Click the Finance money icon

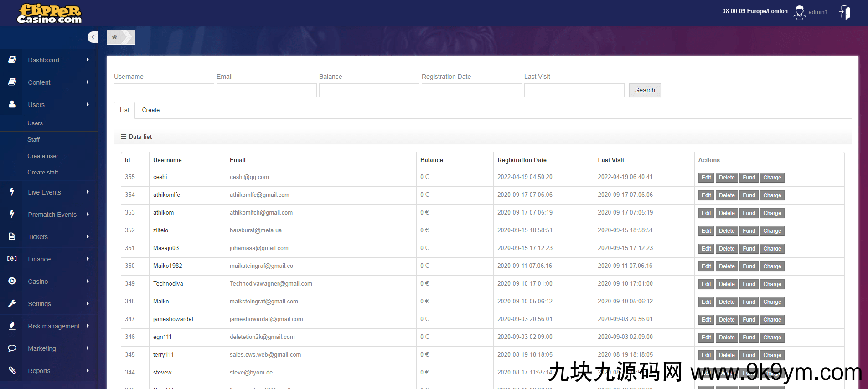point(12,259)
